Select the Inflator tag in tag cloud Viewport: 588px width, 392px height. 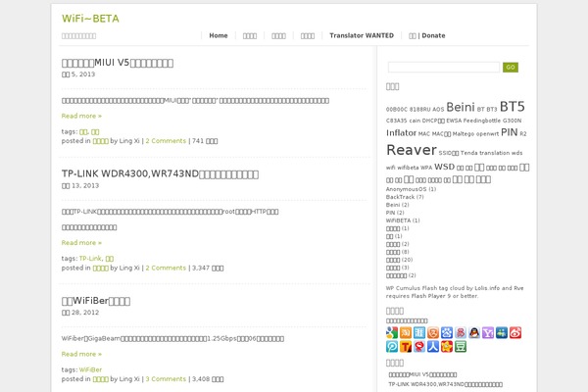click(401, 133)
